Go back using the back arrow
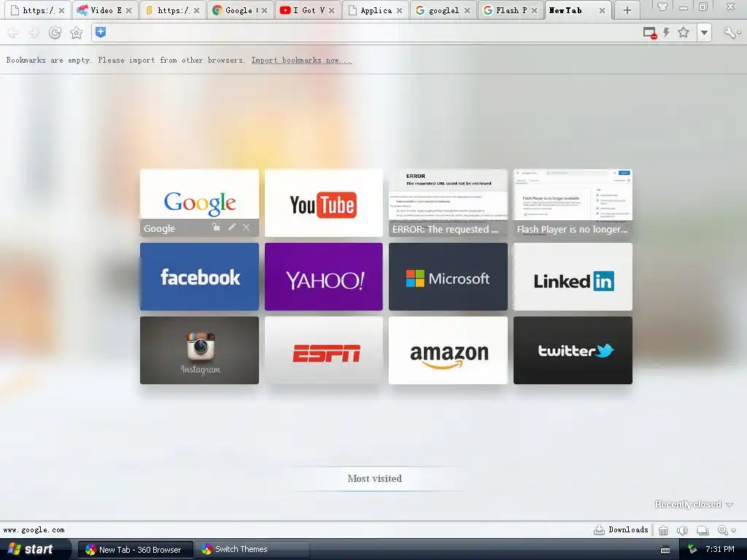747x560 pixels. 13,33
